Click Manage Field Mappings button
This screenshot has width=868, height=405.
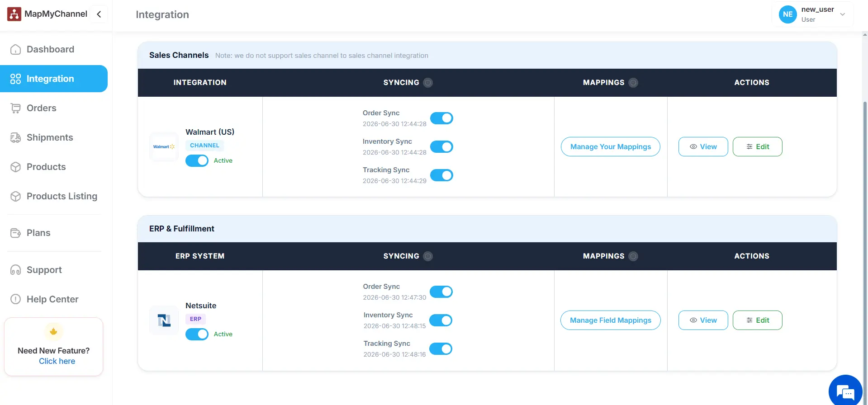(611, 320)
